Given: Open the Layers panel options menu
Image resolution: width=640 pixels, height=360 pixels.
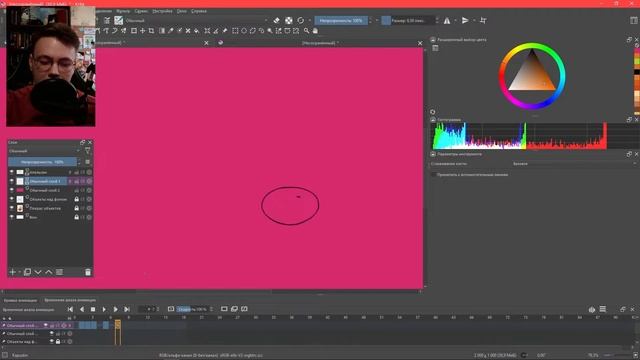Looking at the screenshot, I should pos(87,162).
